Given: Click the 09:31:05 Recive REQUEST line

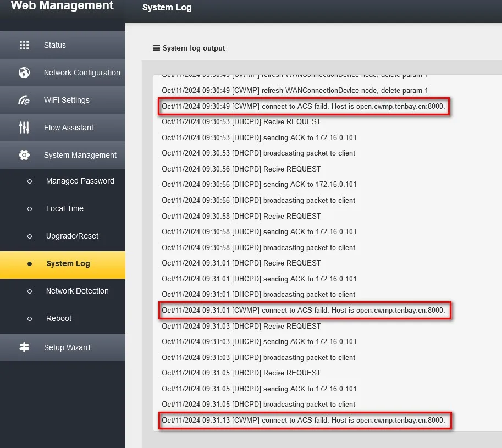Looking at the screenshot, I should coord(241,373).
